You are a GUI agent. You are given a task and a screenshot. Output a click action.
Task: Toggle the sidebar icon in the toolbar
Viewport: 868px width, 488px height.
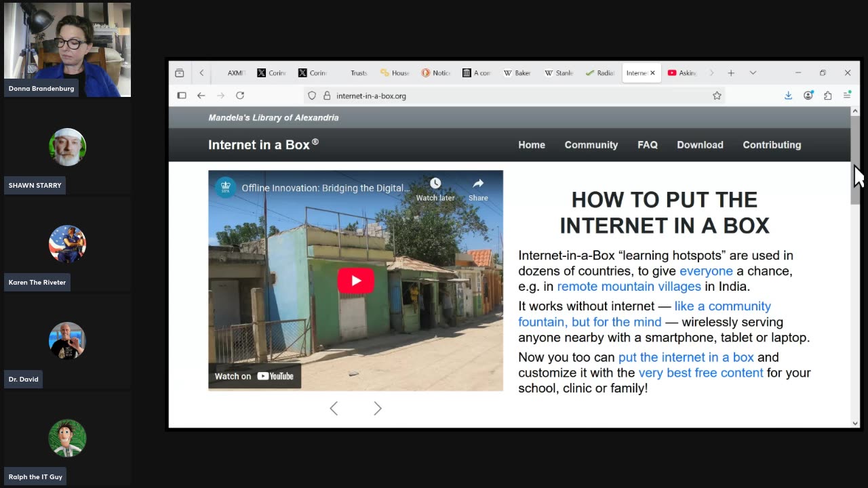click(182, 96)
